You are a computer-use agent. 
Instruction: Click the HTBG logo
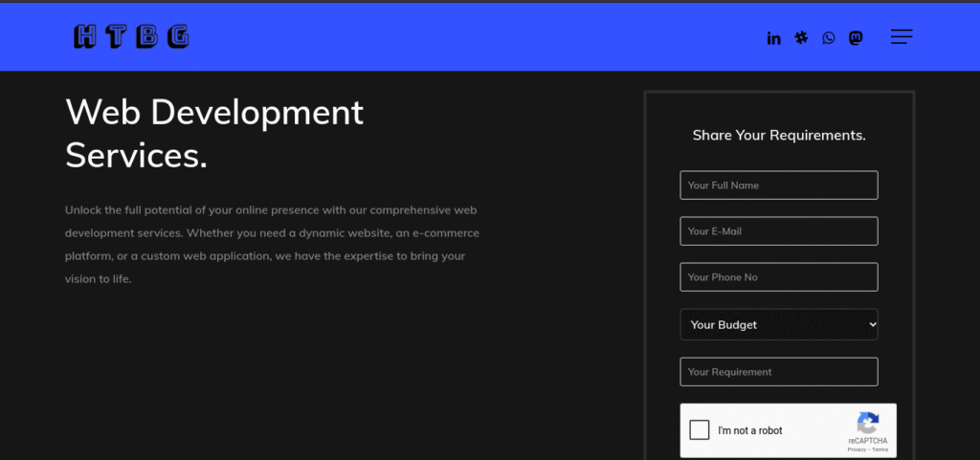pos(131,37)
